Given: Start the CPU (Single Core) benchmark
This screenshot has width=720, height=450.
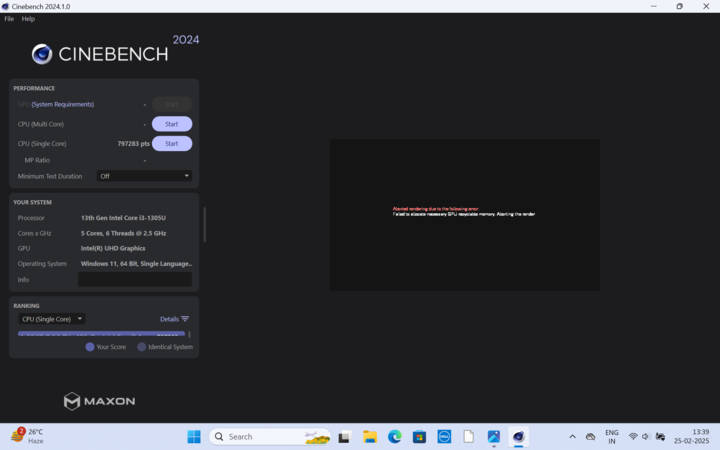Looking at the screenshot, I should coord(172,144).
